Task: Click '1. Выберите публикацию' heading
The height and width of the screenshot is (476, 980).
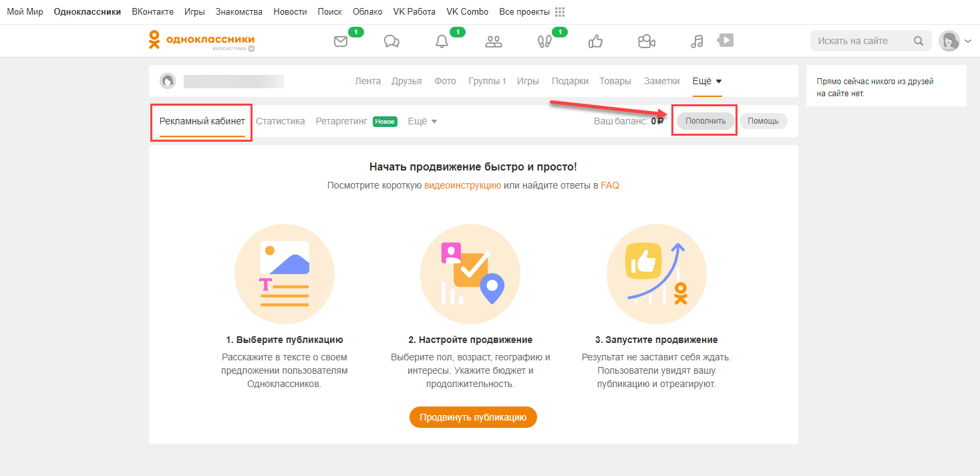Action: coord(285,340)
